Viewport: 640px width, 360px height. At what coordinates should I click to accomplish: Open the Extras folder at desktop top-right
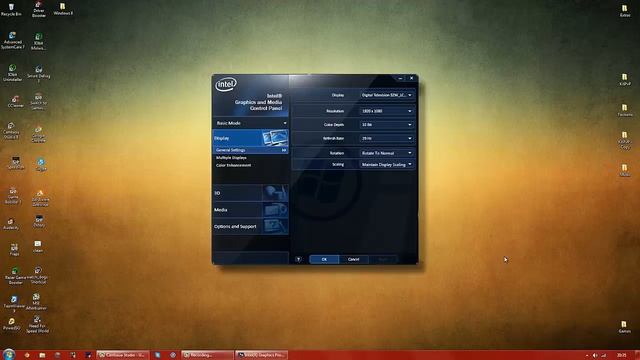625,11
